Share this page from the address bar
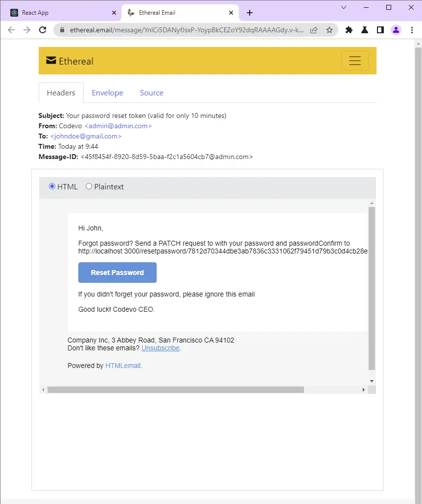422x504 pixels. (314, 30)
